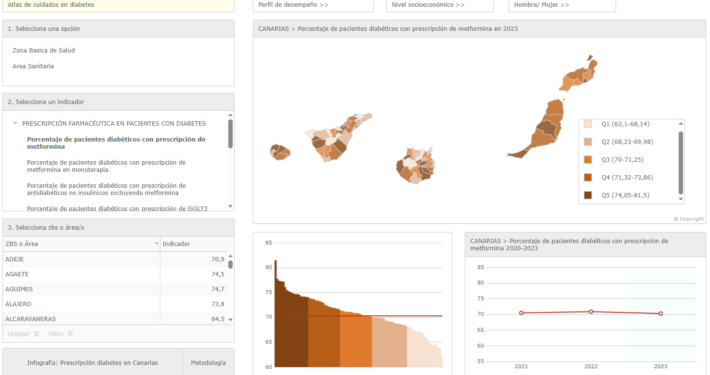Screen dimensions: 710x375
Task: Toggle the Q1 (62,1-68,14) legend swatch
Action: 588,124
